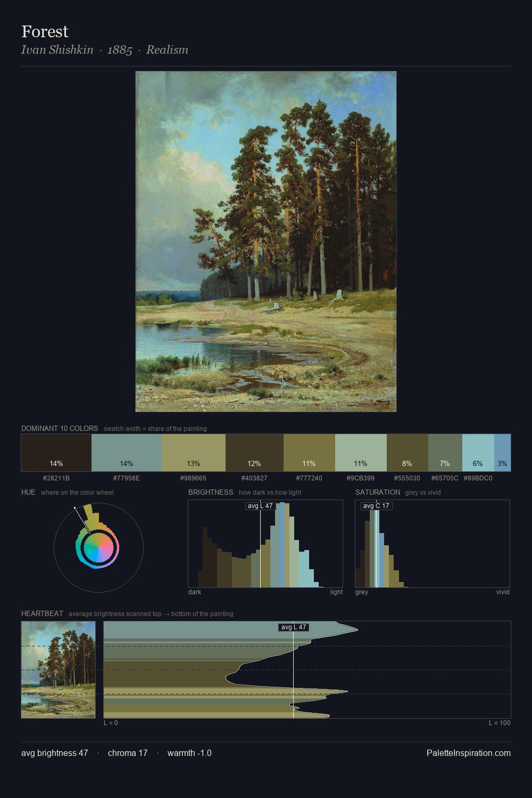The height and width of the screenshot is (798, 532).
Task: Click the 'Ivan Shishkin · 1885 · Realism' subtitle
Action: [105, 50]
